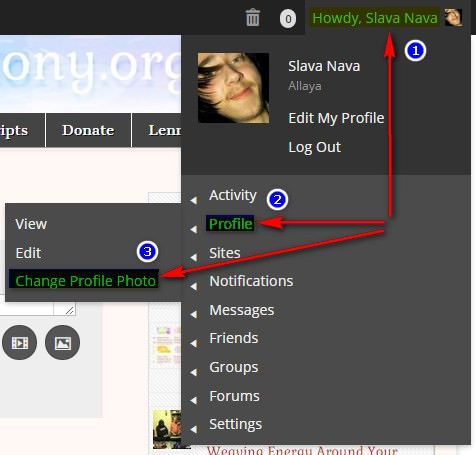Click the Log Out link
The image size is (476, 455).
point(314,147)
